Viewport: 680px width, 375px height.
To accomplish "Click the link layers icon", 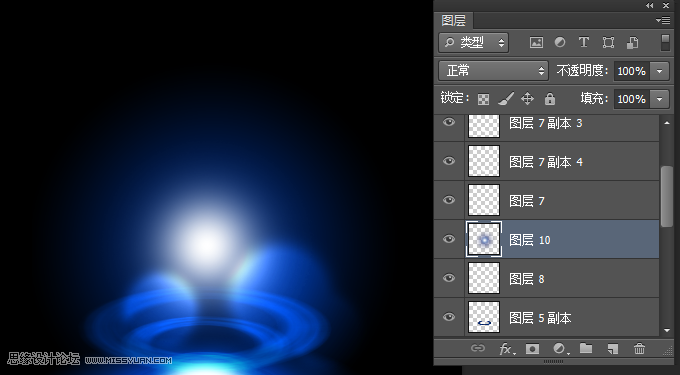I will [478, 348].
